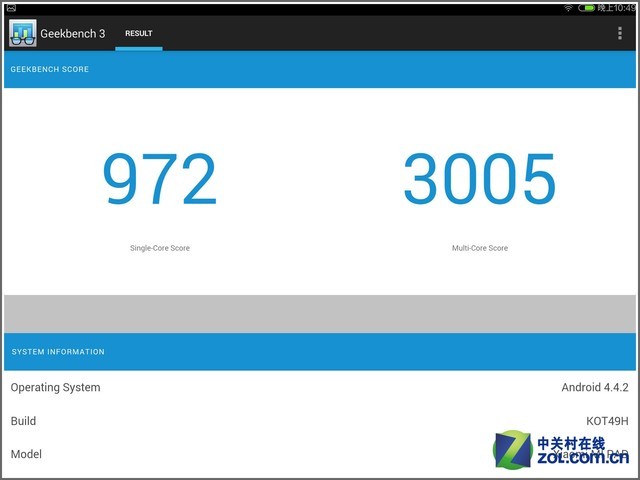Tap the Geekbench 3 title text
Screen dimensions: 640x480
[72, 33]
